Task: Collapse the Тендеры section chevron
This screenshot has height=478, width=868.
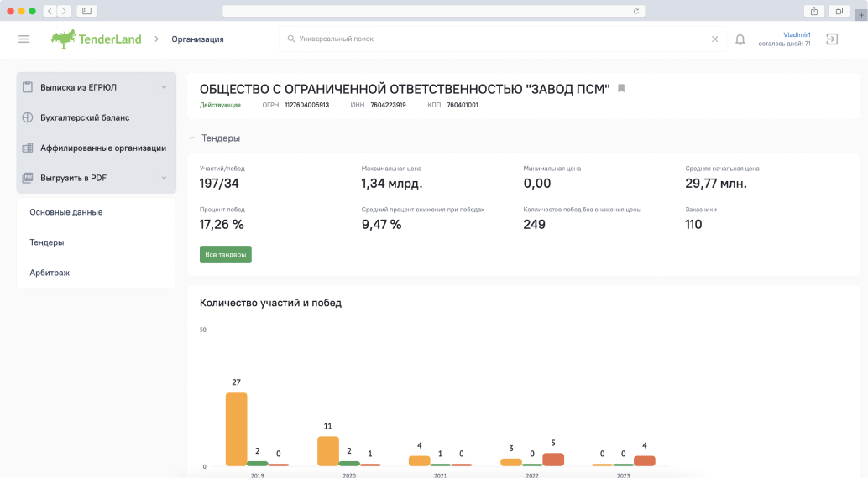Action: (x=192, y=138)
